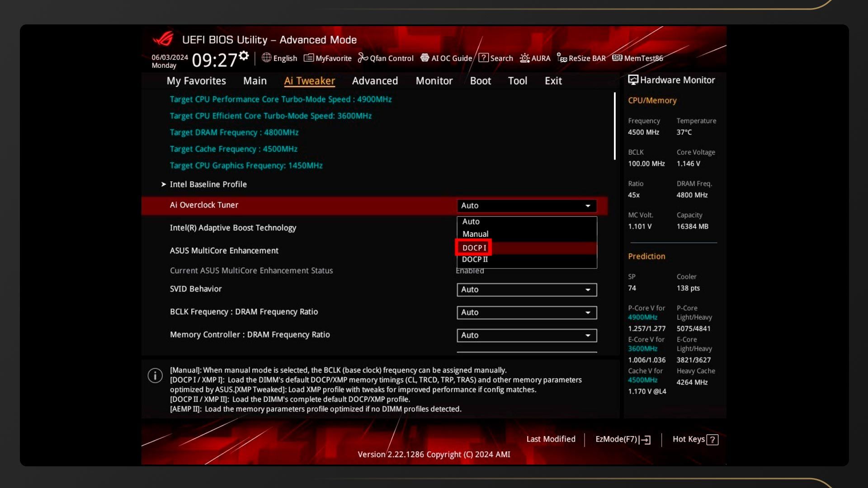
Task: Select DOCP I option in list
Action: coord(474,248)
